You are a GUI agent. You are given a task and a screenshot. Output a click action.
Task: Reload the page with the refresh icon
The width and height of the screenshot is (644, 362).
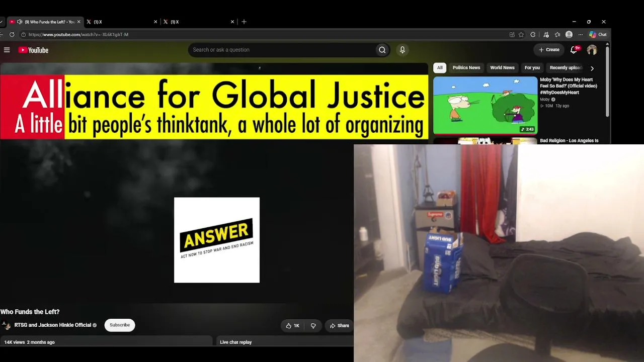pyautogui.click(x=12, y=35)
